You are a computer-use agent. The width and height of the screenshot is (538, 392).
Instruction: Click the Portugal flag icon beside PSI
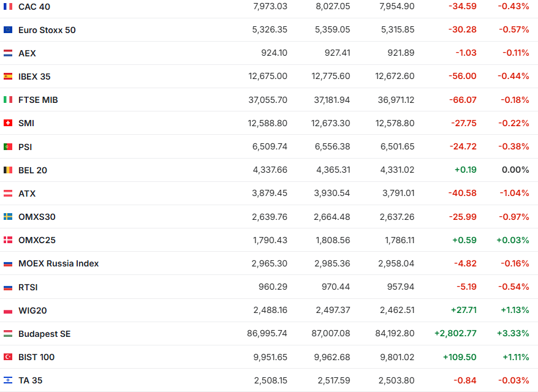tap(8, 147)
